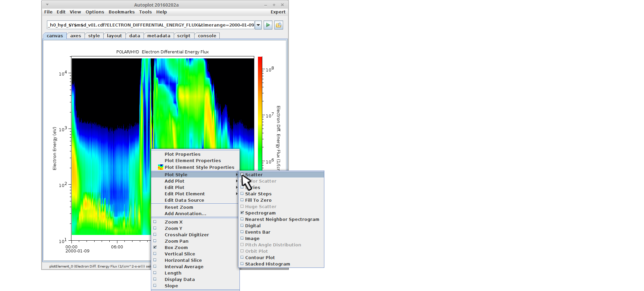Select the Scatter plot style
644x291 pixels.
(x=281, y=175)
